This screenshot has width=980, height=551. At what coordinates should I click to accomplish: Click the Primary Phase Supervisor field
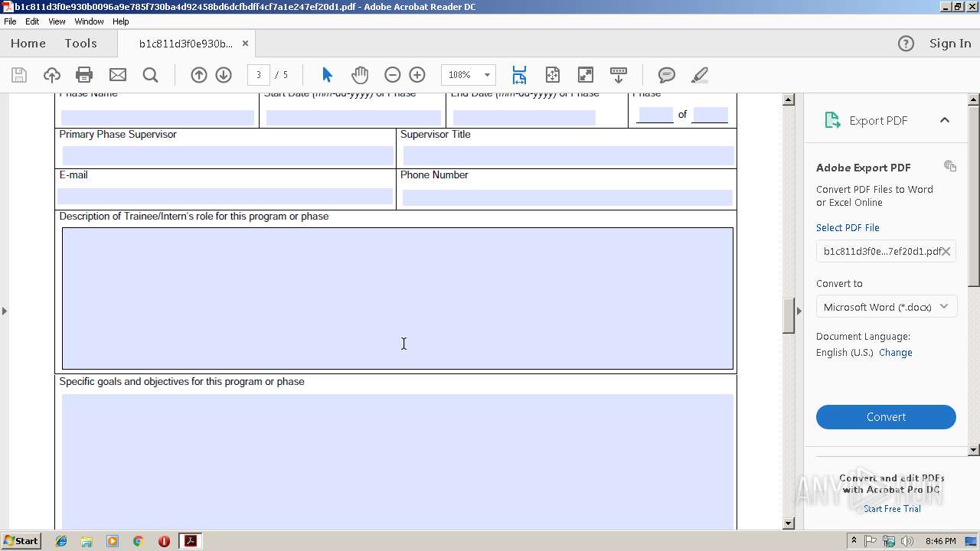(227, 155)
